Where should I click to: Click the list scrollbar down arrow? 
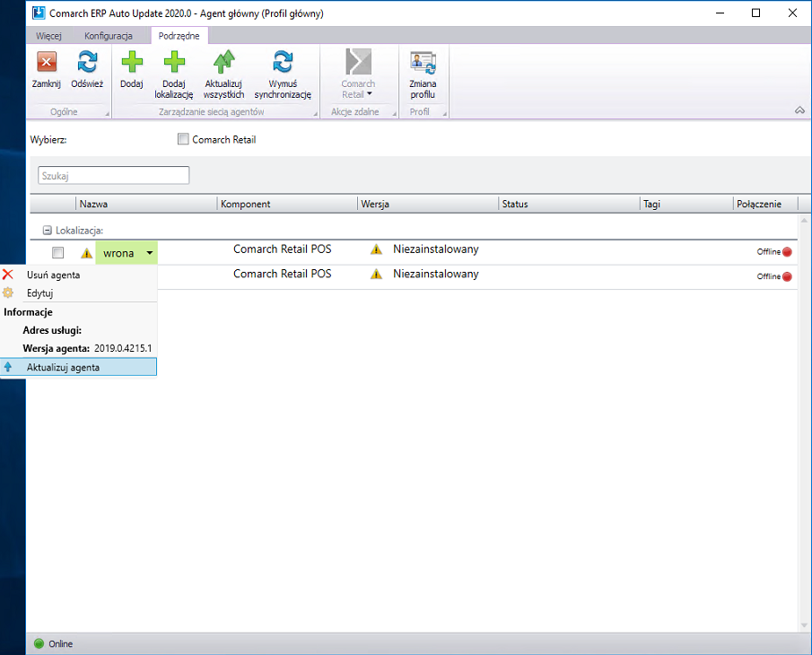pos(804,625)
